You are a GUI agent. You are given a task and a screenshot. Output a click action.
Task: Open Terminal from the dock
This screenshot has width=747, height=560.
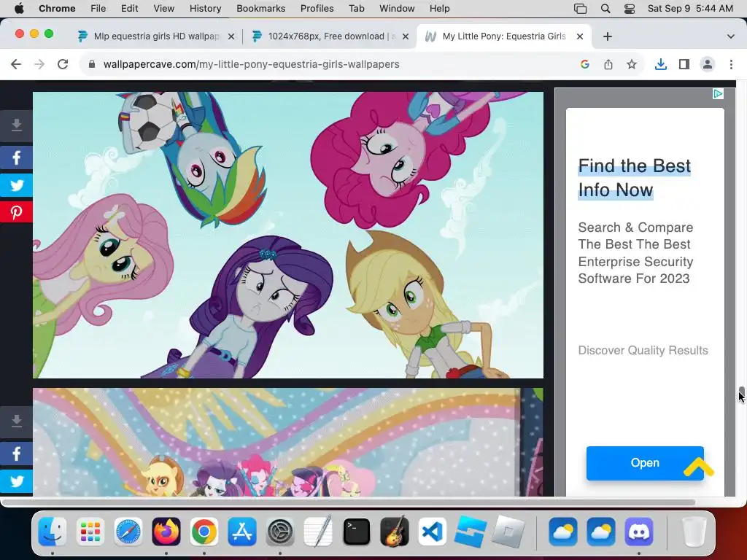[x=356, y=532]
